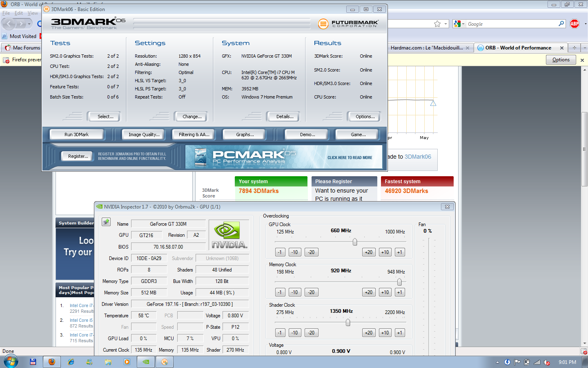The height and width of the screenshot is (368, 588).
Task: Adjust Shader Clock slider handle
Action: (x=348, y=323)
